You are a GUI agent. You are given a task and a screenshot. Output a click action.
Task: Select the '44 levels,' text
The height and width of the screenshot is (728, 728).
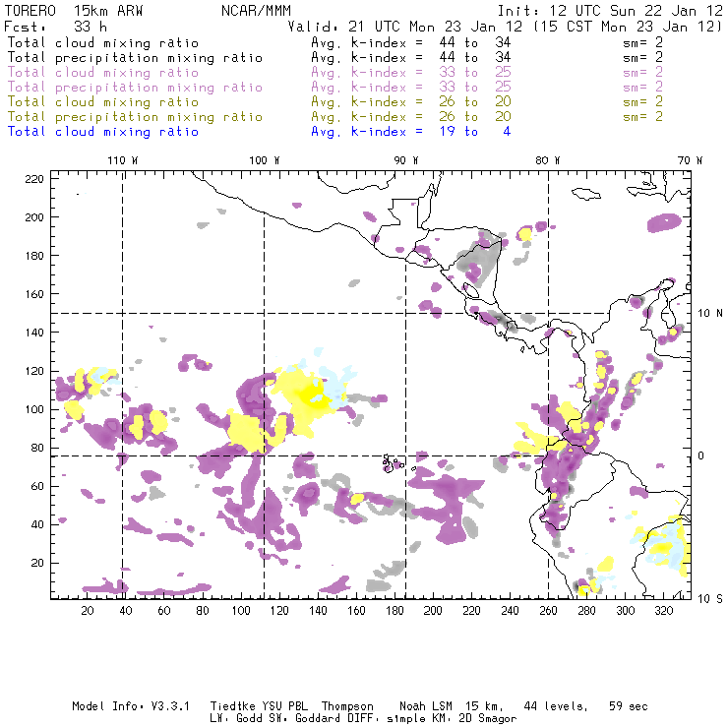pos(556,706)
